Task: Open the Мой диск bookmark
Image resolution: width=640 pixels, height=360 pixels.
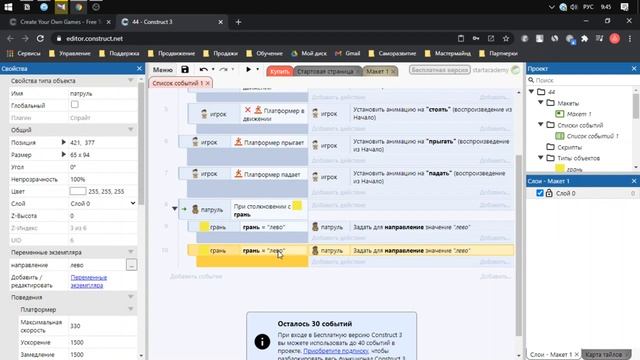Action: 309,53
